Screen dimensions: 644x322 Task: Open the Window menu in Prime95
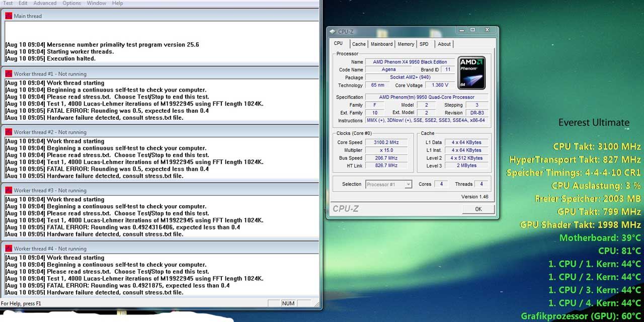click(96, 3)
